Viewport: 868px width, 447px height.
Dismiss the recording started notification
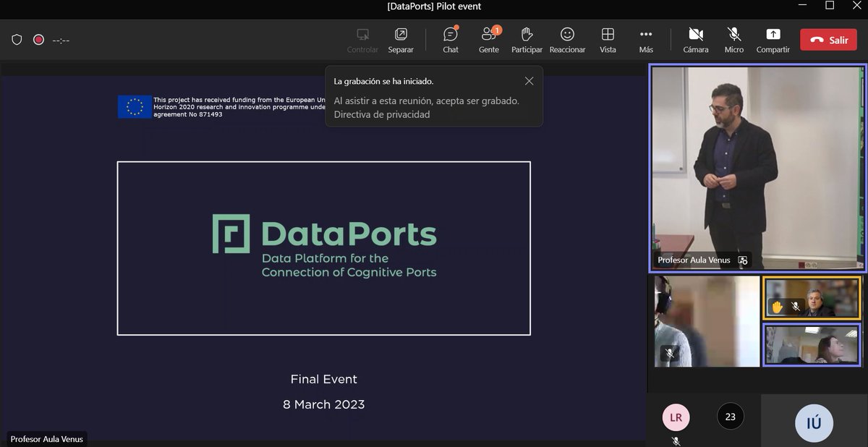[x=529, y=80]
